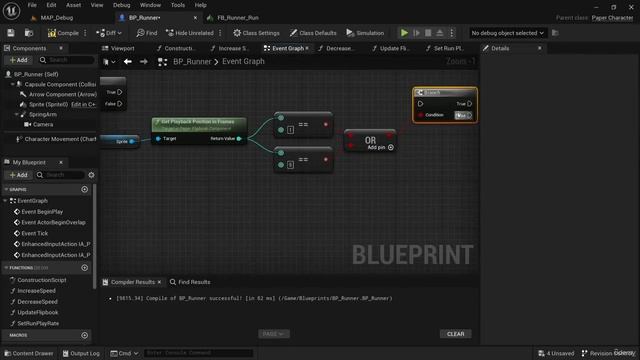640x360 pixels.
Task: Open Class Settings
Action: [x=256, y=33]
